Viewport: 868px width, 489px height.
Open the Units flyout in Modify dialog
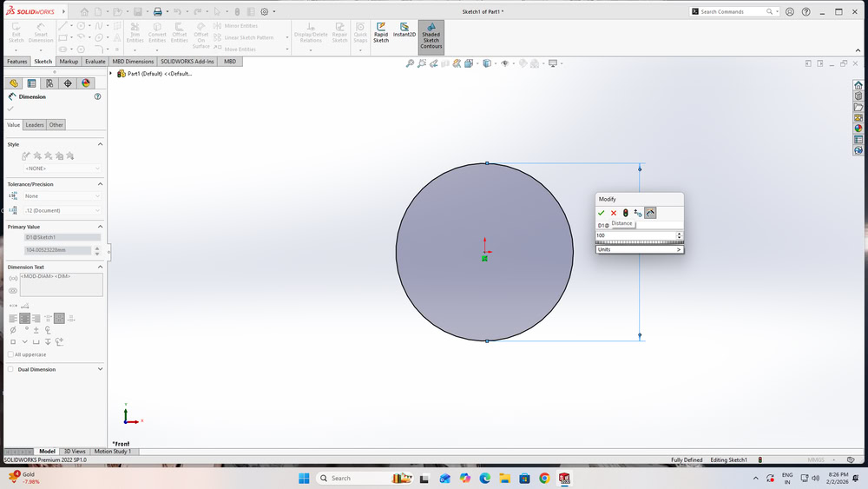[x=640, y=249]
